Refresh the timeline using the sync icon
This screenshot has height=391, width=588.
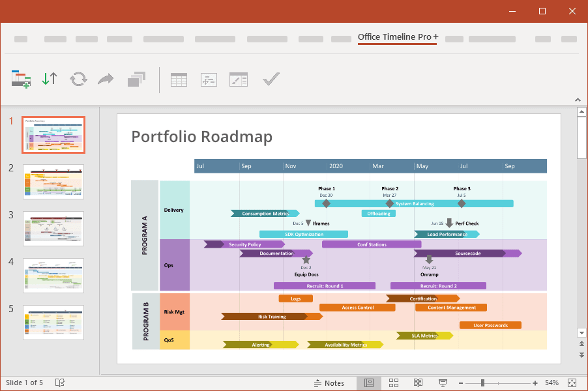tap(78, 79)
